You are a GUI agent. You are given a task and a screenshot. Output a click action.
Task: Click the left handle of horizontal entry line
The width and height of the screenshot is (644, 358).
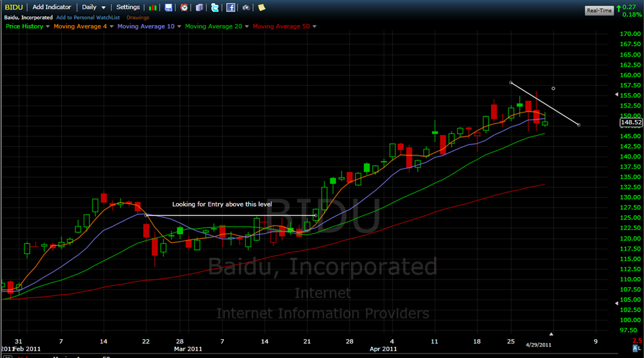click(146, 215)
